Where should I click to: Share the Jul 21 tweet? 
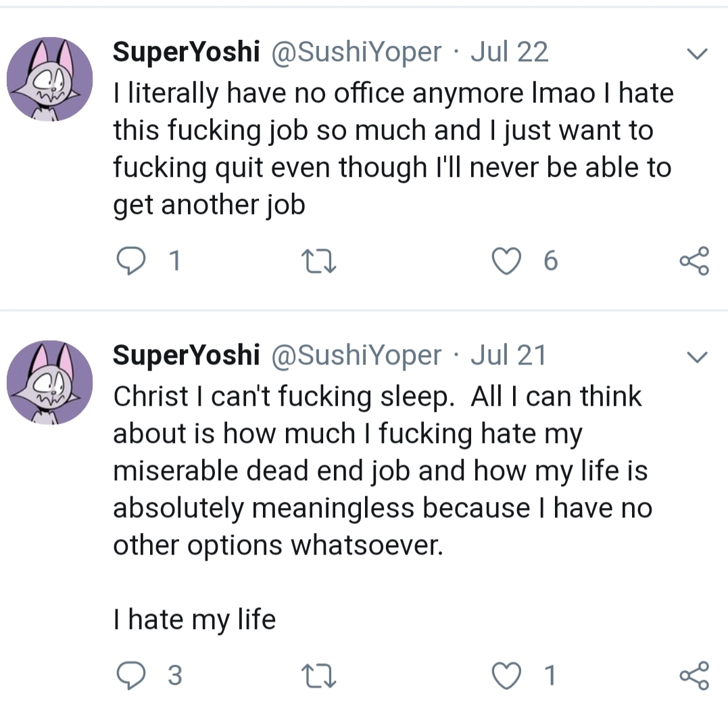(694, 674)
